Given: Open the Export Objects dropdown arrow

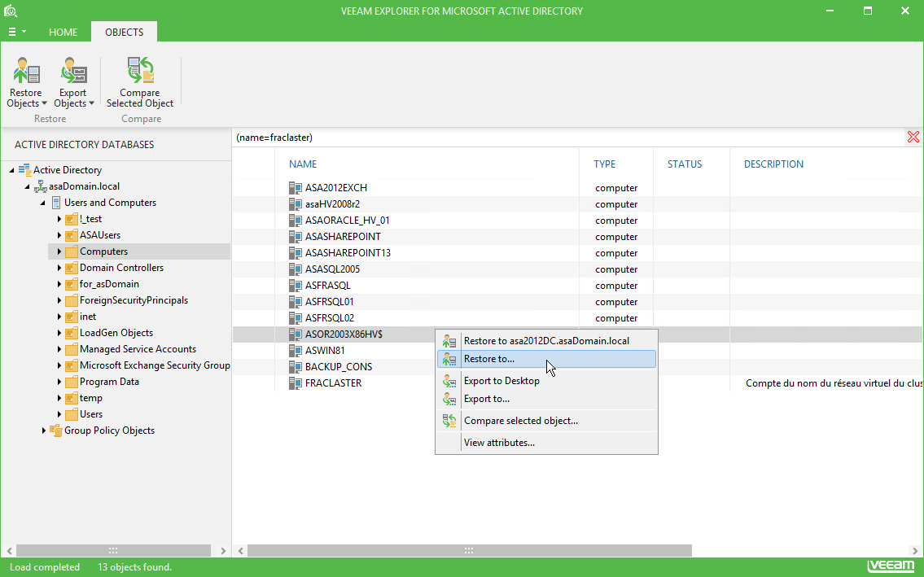Looking at the screenshot, I should 91,103.
